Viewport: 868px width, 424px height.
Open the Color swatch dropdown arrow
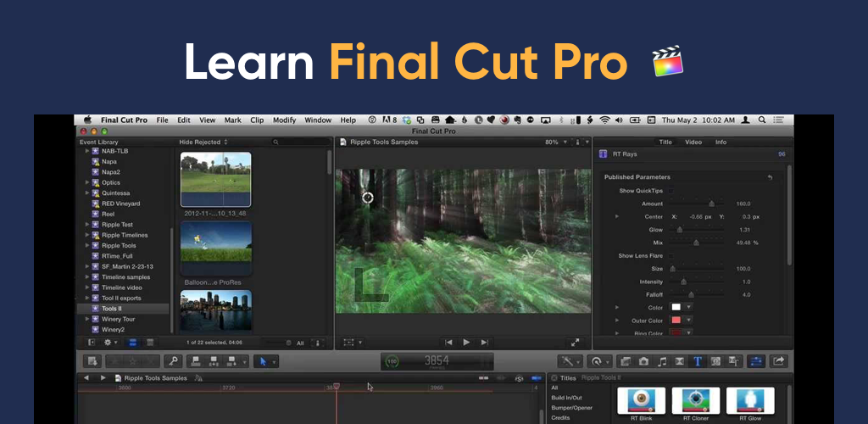pyautogui.click(x=688, y=307)
